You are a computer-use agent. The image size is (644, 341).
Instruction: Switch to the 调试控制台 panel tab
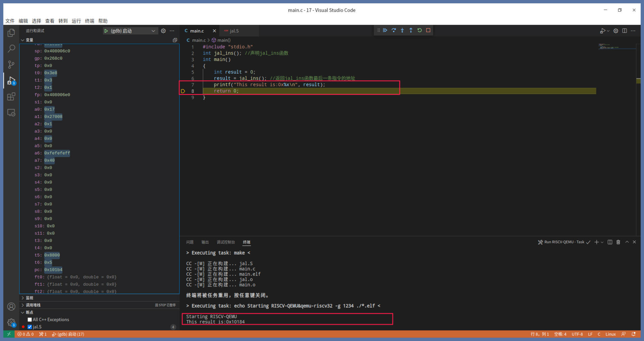point(226,242)
